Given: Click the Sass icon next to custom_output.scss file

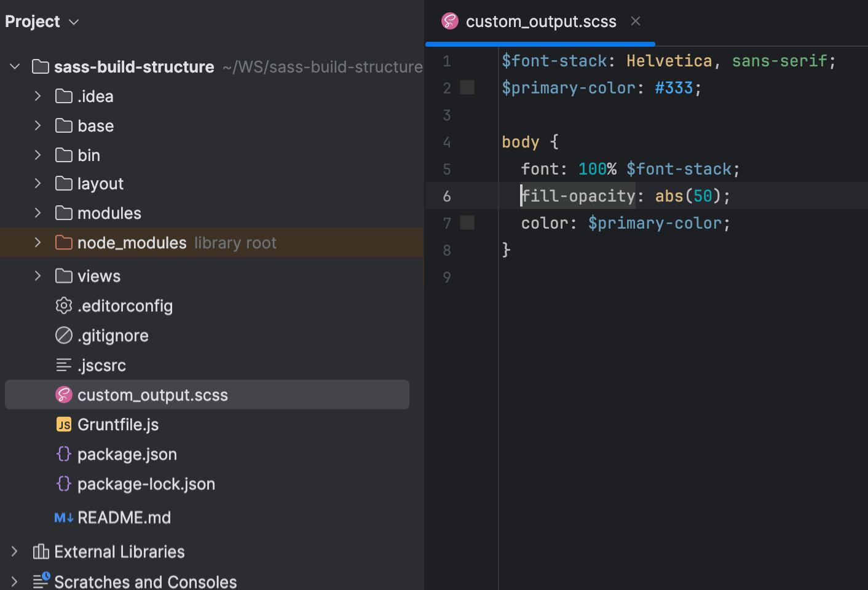Looking at the screenshot, I should point(64,395).
